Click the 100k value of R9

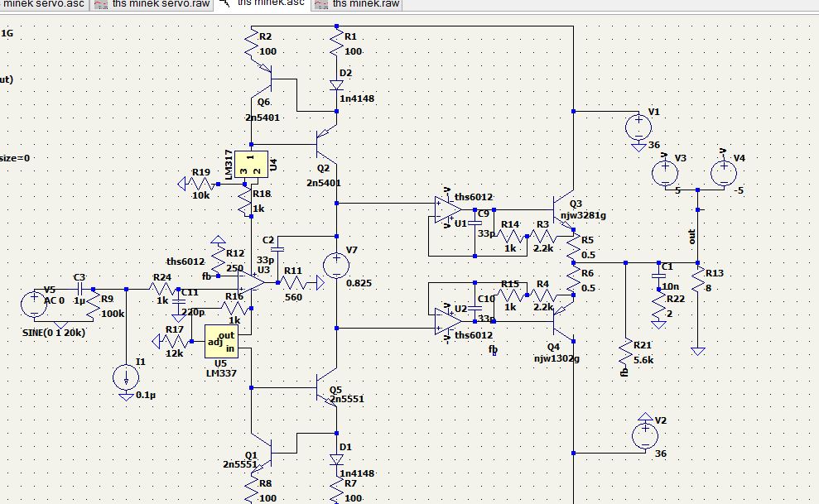(x=113, y=314)
